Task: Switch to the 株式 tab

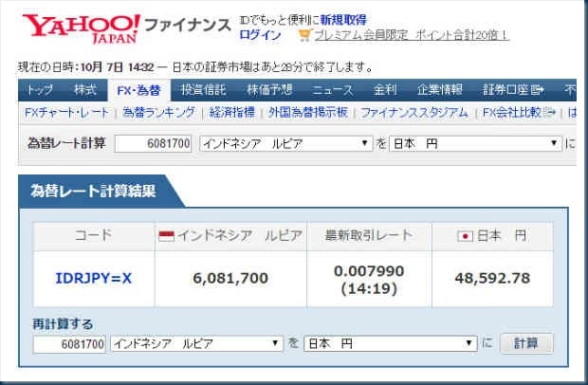Action: (85, 90)
